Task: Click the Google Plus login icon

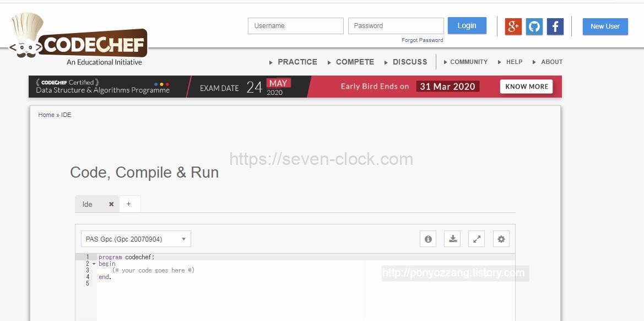Action: (x=513, y=26)
